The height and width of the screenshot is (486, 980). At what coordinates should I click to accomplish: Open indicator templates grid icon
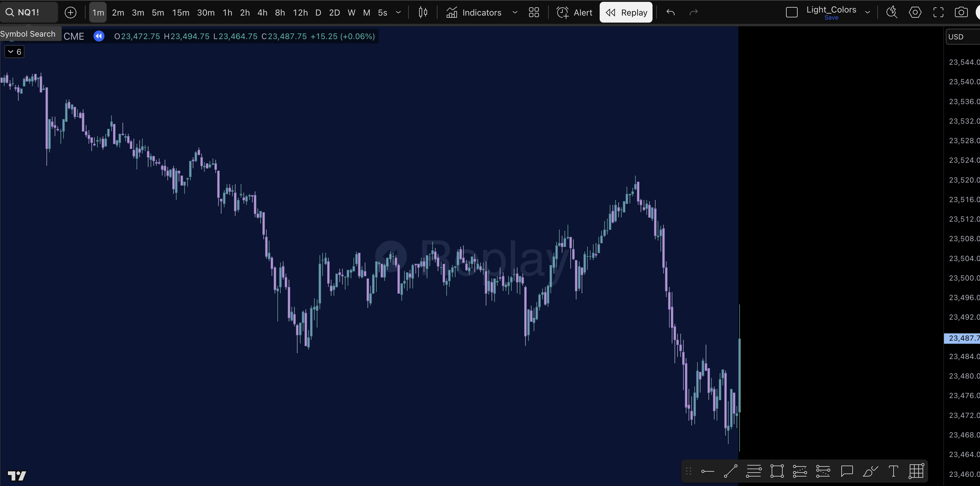pos(534,13)
